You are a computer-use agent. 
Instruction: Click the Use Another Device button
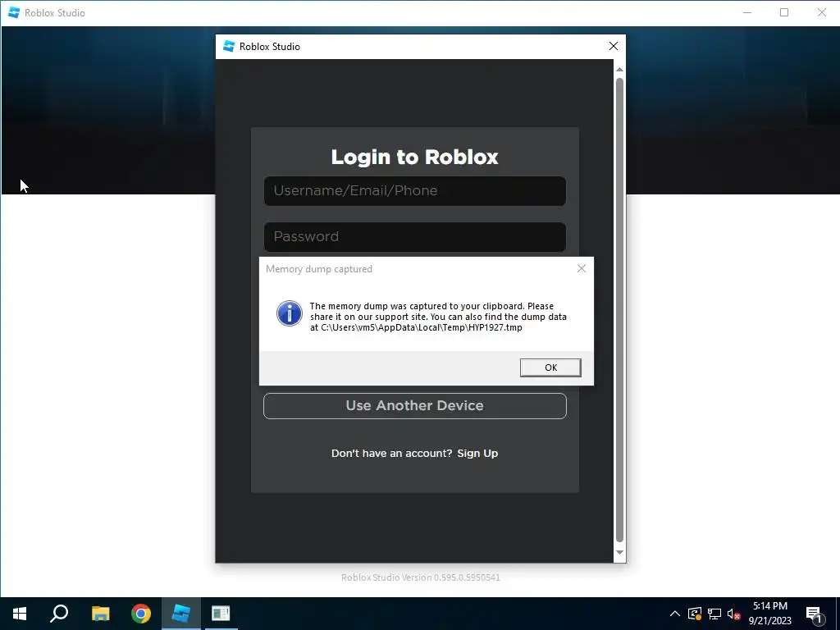414,405
